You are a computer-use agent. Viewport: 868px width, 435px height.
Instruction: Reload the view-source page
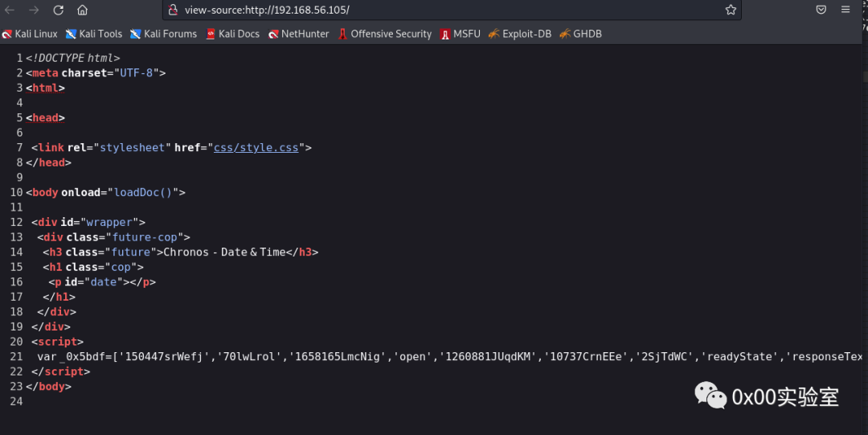(58, 10)
